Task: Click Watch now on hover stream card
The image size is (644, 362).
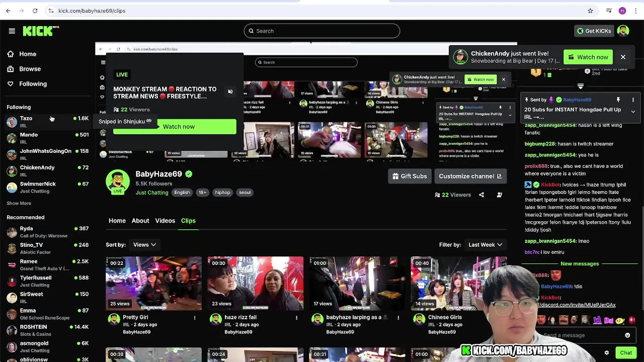Action: tap(175, 127)
